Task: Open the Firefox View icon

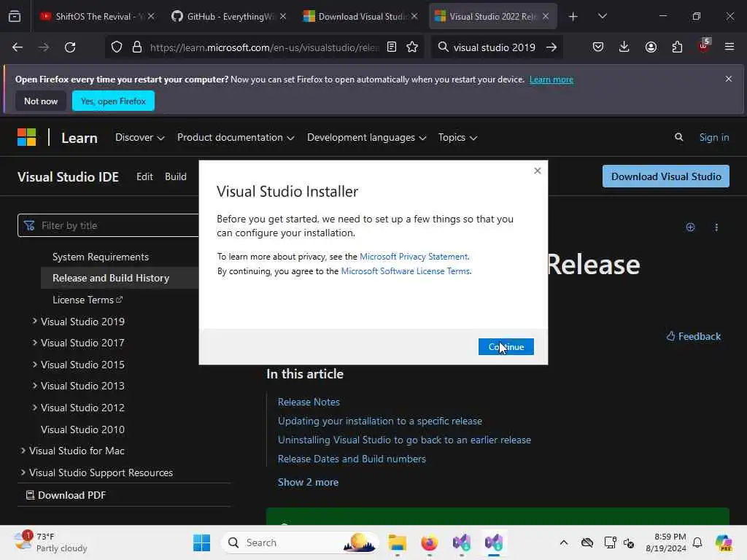Action: pyautogui.click(x=15, y=16)
